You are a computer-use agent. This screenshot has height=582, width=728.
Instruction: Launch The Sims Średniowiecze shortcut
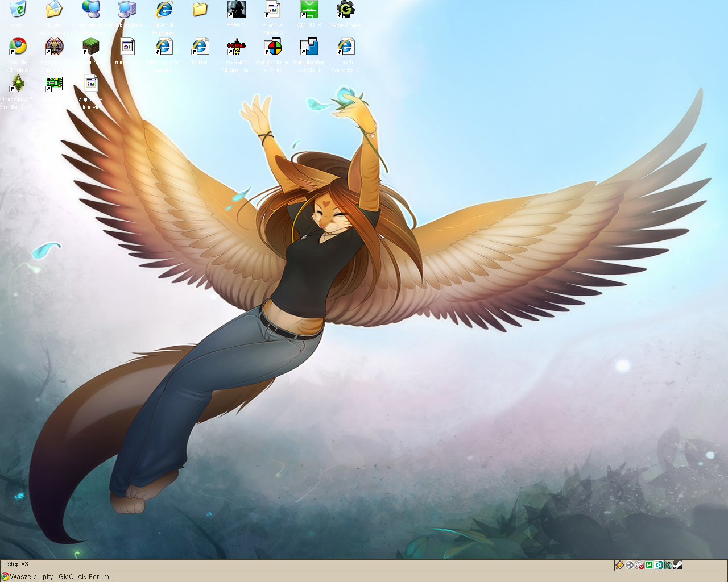click(x=18, y=84)
